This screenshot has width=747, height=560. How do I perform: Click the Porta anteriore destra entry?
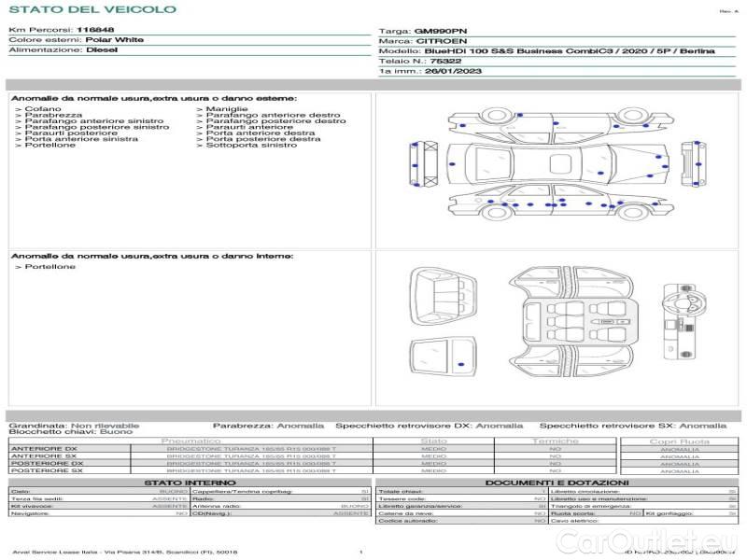[x=261, y=133]
